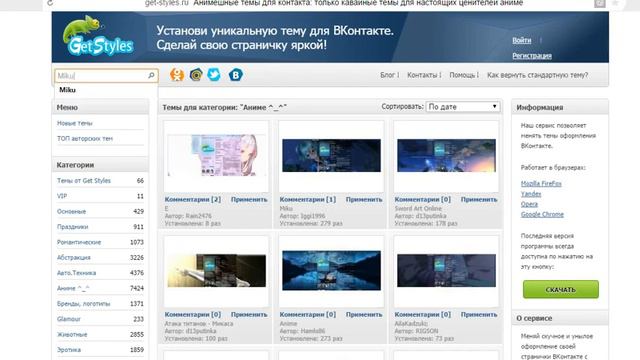Select the Абстракция category

[x=73, y=258]
